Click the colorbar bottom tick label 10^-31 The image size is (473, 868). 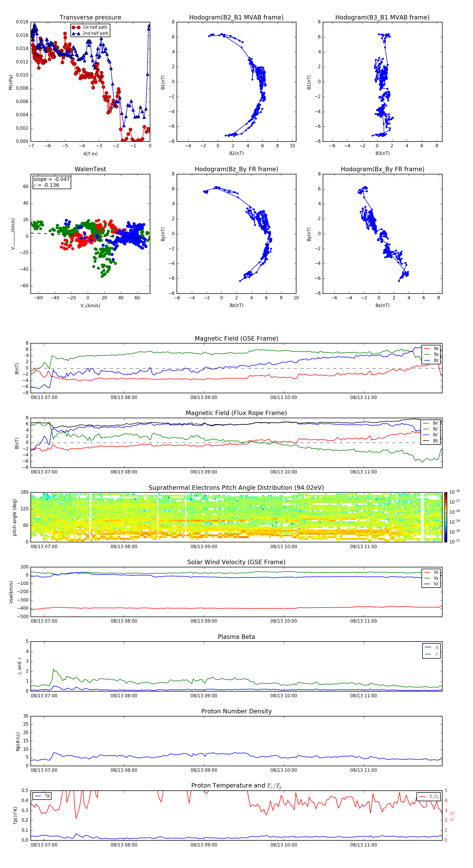point(455,542)
